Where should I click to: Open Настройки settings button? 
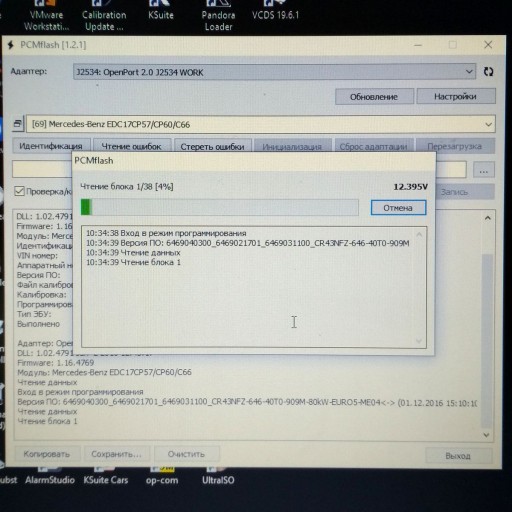coord(455,97)
